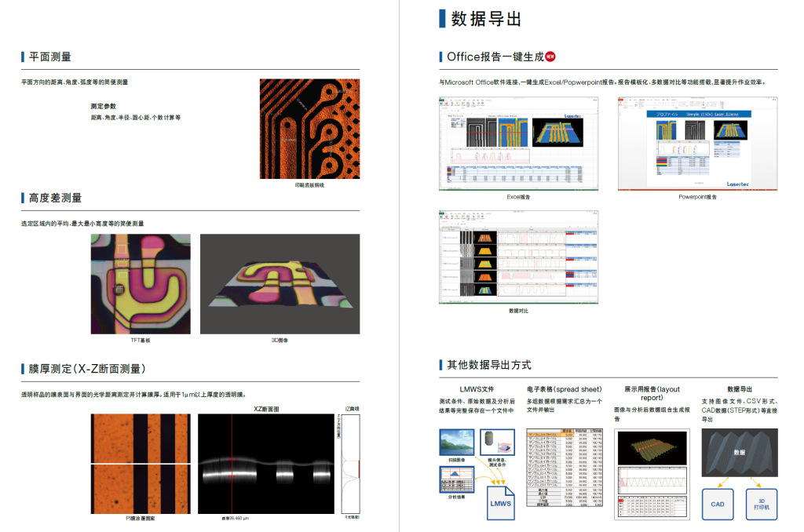Image resolution: width=804 pixels, height=532 pixels.
Task: Click the 平面测量 section heading
Action: coord(50,56)
